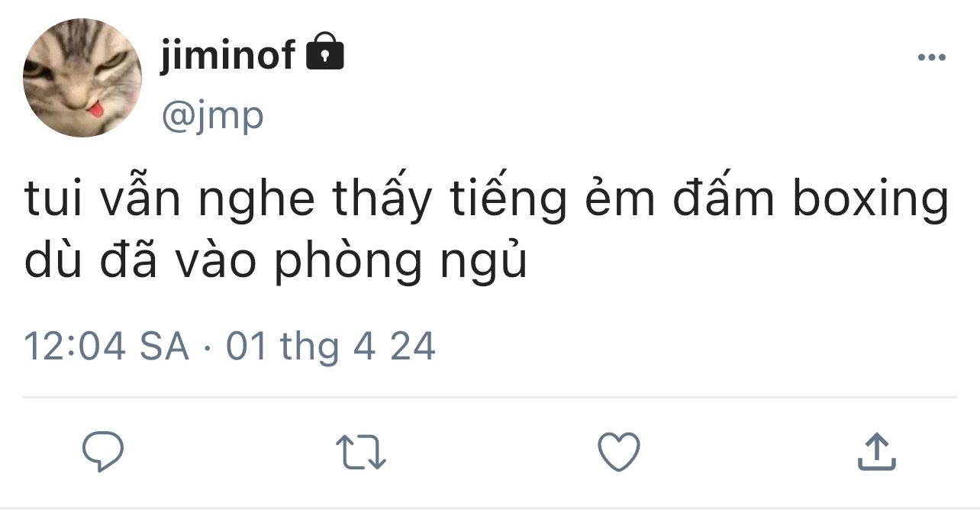Image resolution: width=980 pixels, height=522 pixels.
Task: Open the cat profile picture
Action: coord(82,78)
